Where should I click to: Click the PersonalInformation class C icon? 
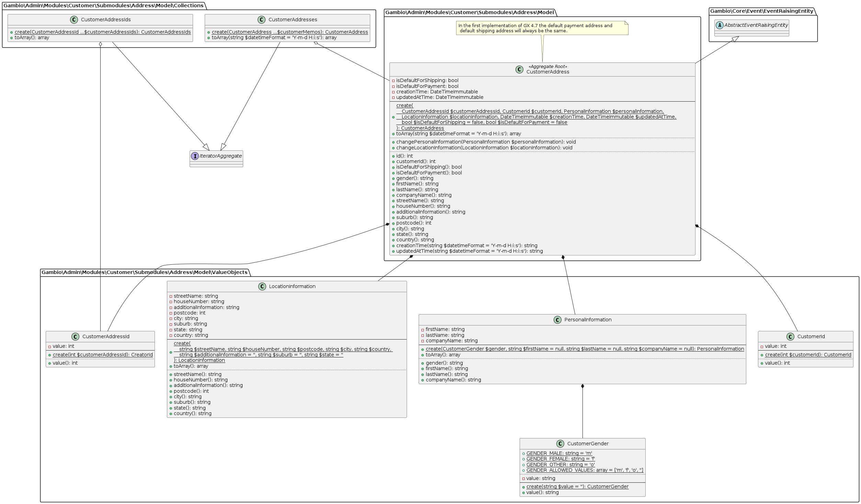pyautogui.click(x=557, y=320)
